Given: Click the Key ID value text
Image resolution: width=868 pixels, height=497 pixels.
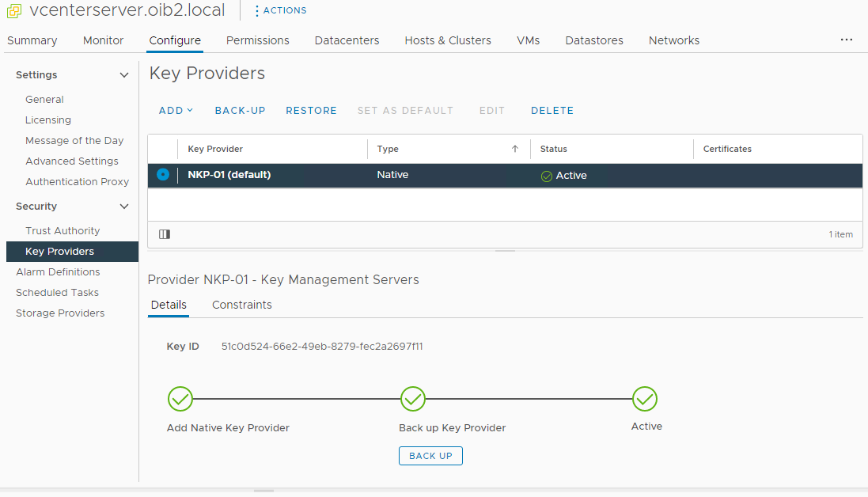Looking at the screenshot, I should [x=322, y=347].
